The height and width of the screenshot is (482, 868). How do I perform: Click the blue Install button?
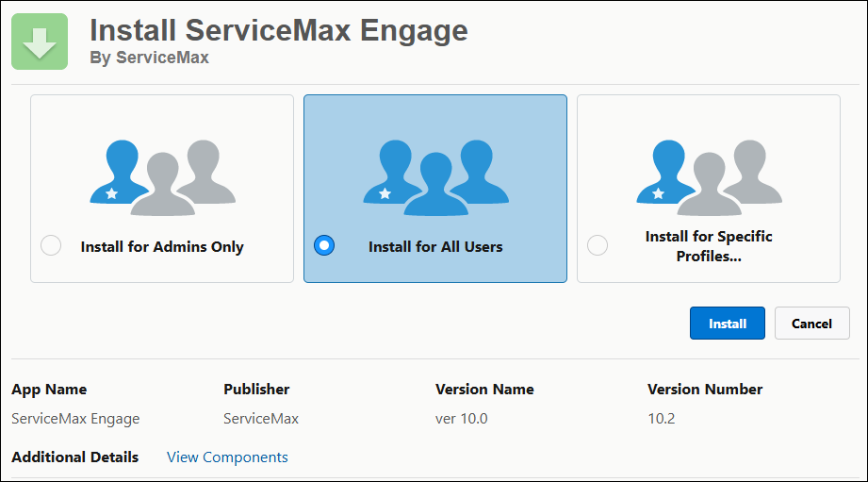(x=728, y=323)
